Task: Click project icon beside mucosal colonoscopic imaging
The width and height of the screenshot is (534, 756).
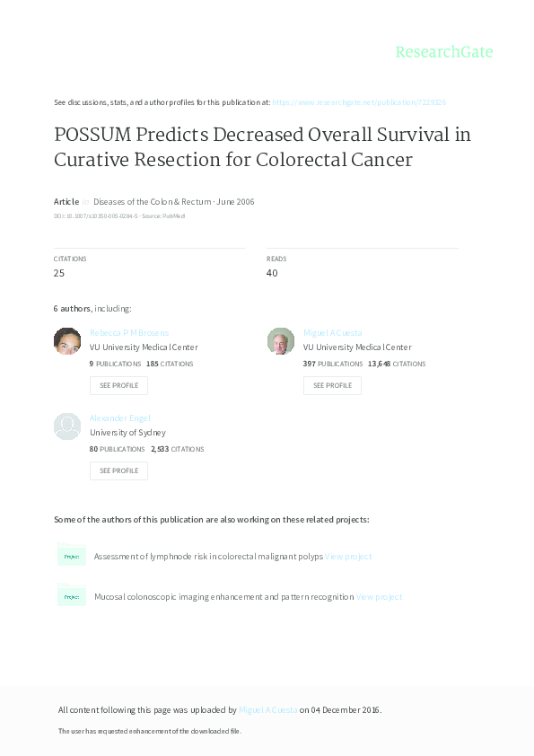Action: coord(71,595)
